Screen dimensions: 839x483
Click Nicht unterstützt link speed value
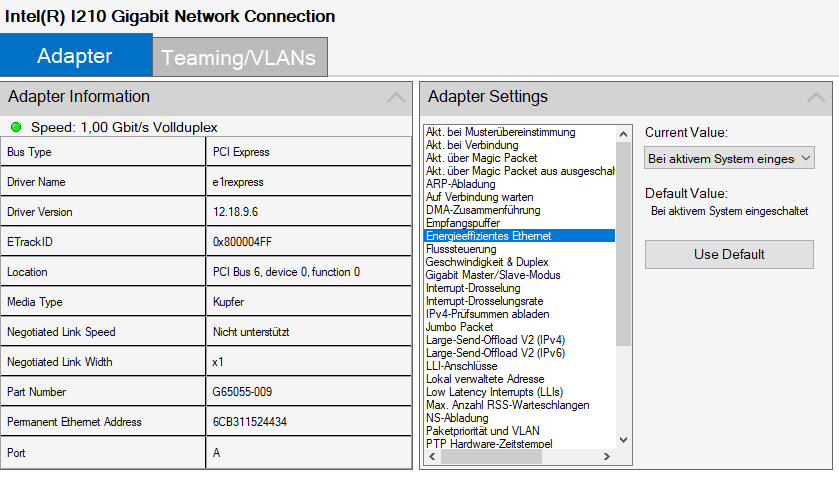251,332
